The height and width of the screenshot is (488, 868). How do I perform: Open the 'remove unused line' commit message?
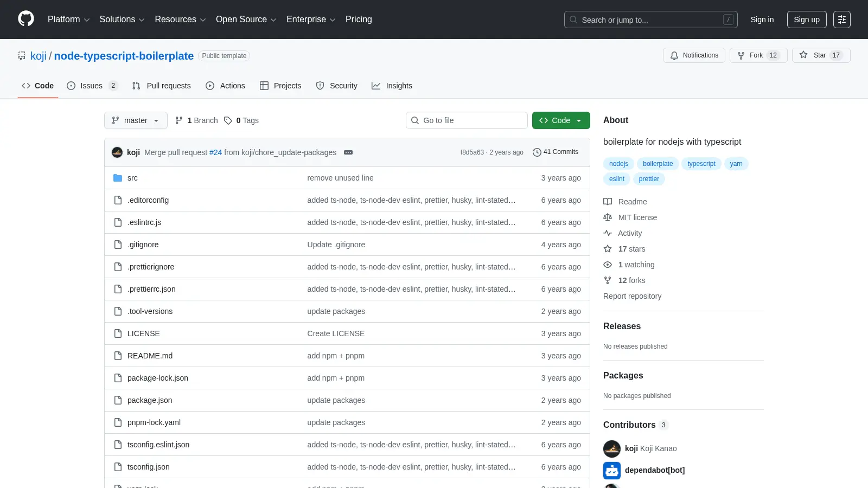click(x=340, y=178)
